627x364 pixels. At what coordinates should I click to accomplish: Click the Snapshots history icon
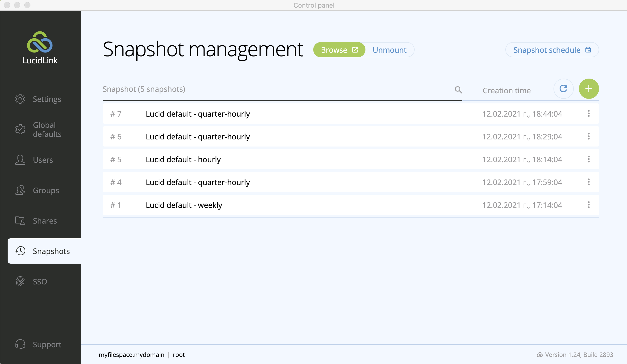click(20, 251)
